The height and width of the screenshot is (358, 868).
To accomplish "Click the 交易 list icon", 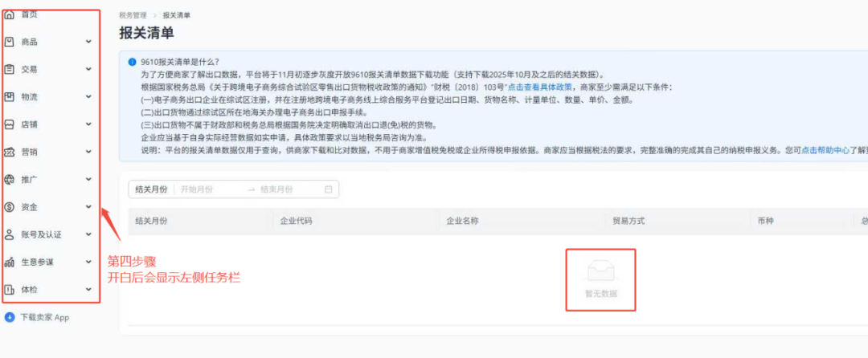I will 9,69.
